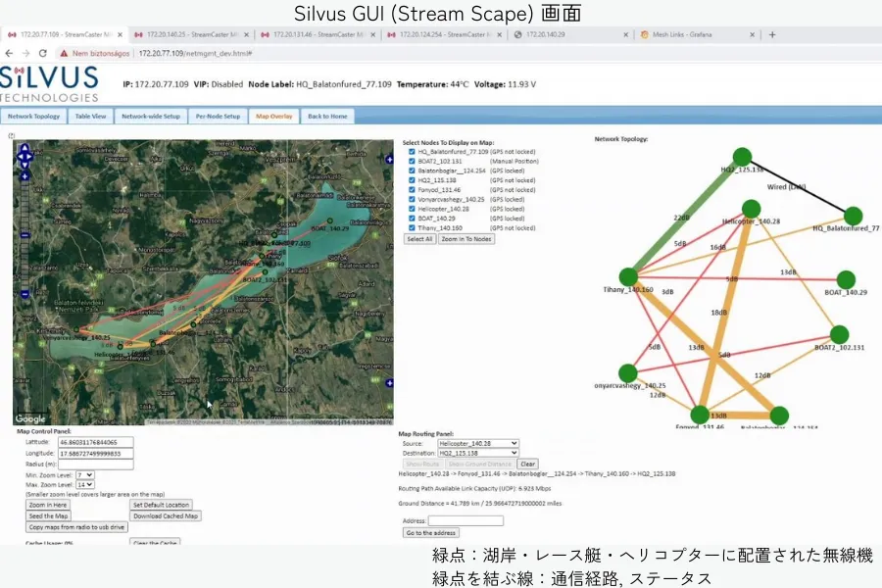The height and width of the screenshot is (588, 882).
Task: Go forward in the browser
Action: (x=25, y=53)
